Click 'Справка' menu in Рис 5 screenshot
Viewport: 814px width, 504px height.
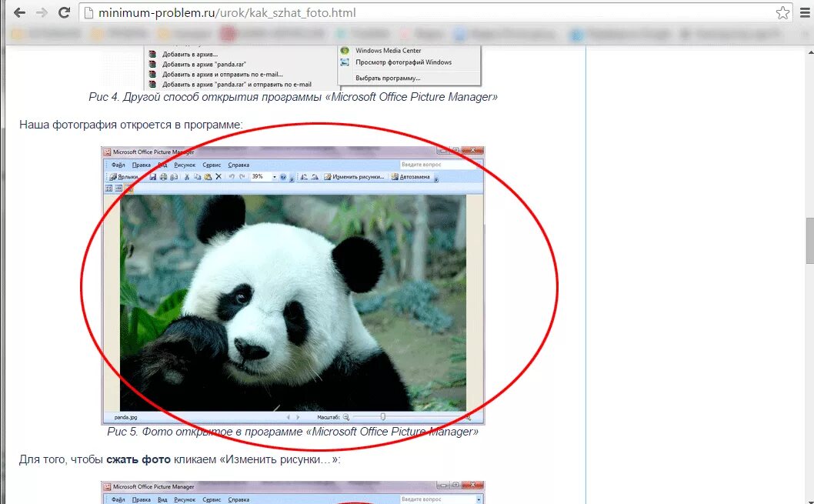pyautogui.click(x=239, y=165)
